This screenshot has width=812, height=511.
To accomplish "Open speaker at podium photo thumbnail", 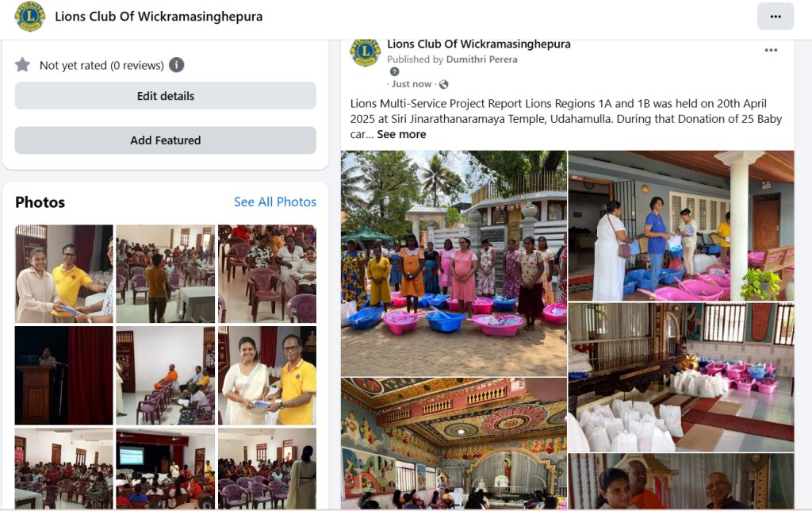I will click(x=63, y=376).
